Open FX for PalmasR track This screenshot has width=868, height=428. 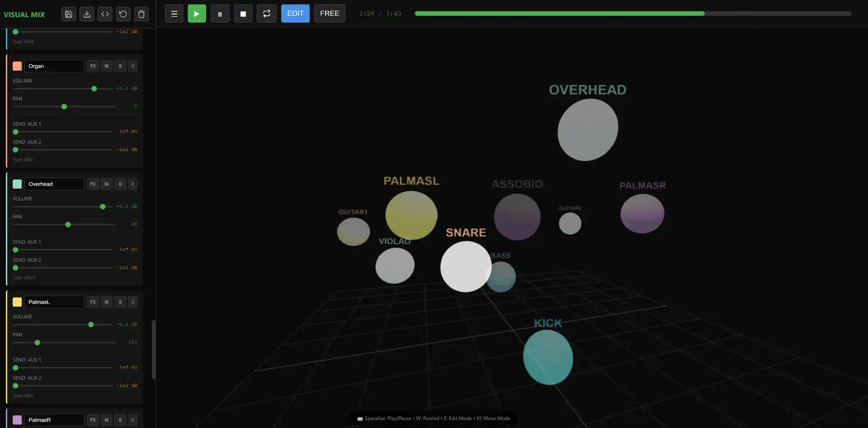pyautogui.click(x=93, y=420)
